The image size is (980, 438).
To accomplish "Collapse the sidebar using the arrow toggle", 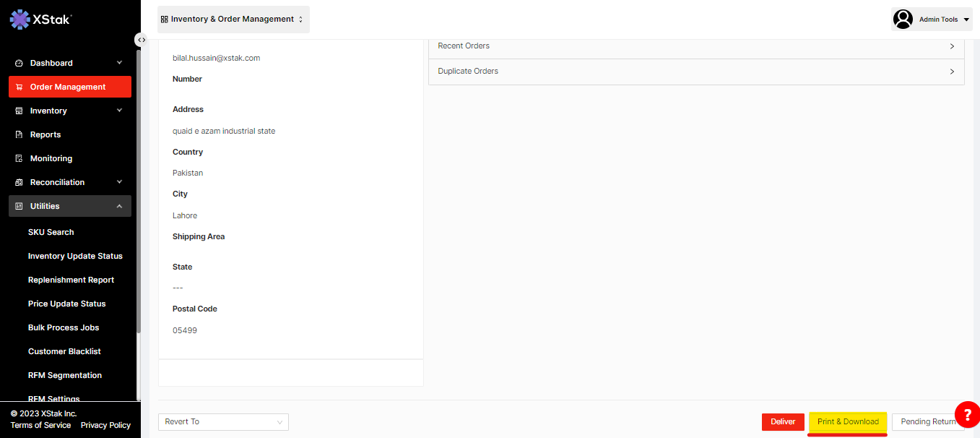I will click(142, 40).
